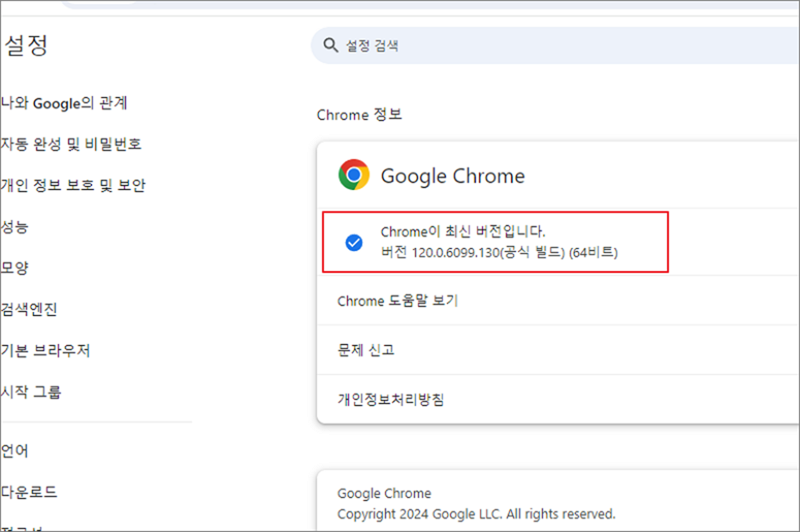The image size is (800, 532).
Task: Click the 설정 page title
Action: [x=26, y=46]
